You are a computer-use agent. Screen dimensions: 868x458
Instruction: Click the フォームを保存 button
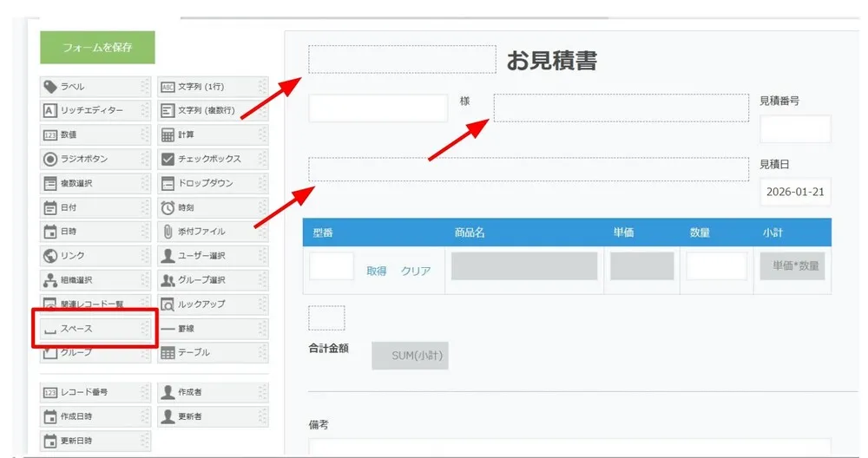pos(97,48)
